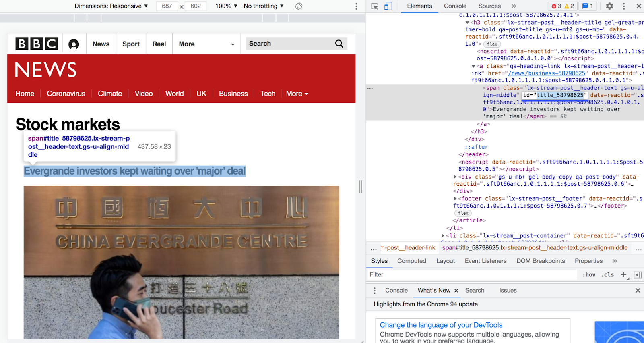644x343 pixels.
Task: Open the Business news section
Action: tap(233, 94)
